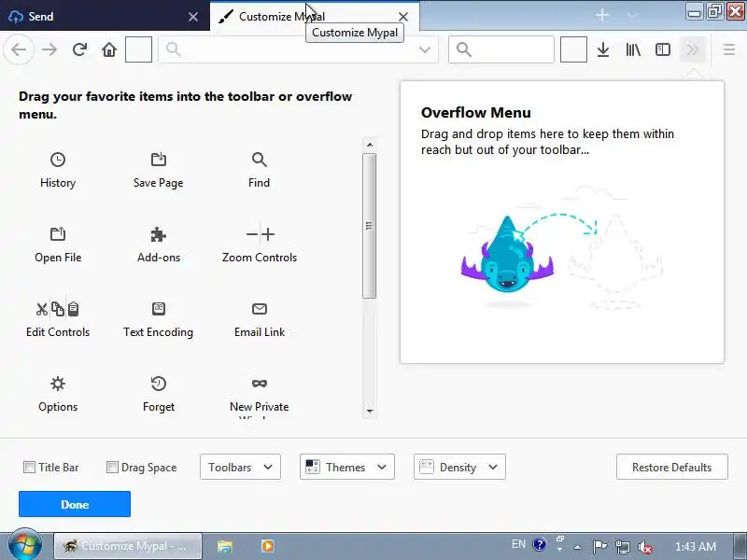Close the Customize Mypal tab
Image resolution: width=747 pixels, height=560 pixels.
pyautogui.click(x=403, y=17)
